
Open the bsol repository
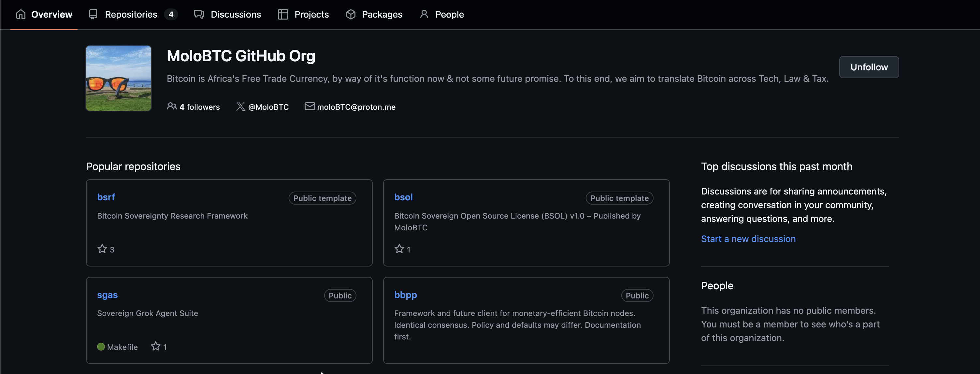(403, 197)
